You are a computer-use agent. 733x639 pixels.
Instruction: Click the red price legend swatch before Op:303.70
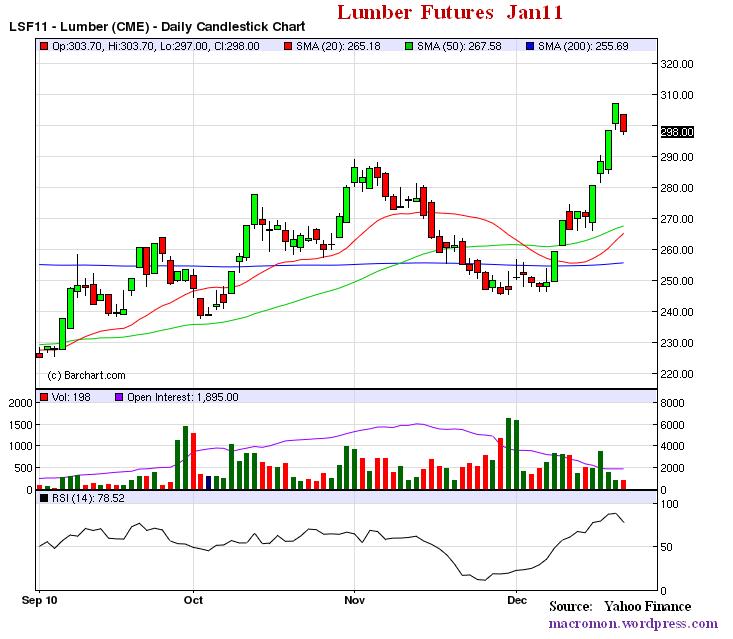point(42,46)
